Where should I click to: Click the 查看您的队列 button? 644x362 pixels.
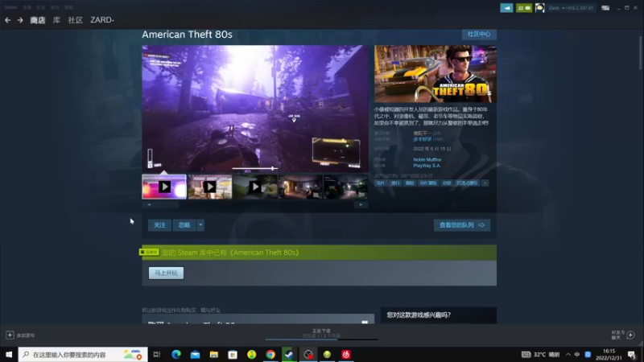(x=462, y=225)
